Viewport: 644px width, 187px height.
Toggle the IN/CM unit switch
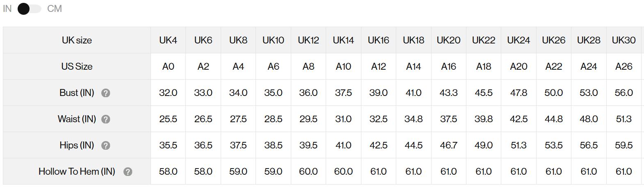click(x=29, y=9)
